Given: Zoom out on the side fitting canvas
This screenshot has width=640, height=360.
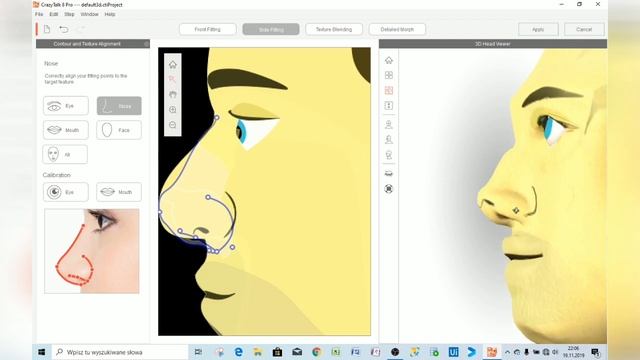Looking at the screenshot, I should pyautogui.click(x=173, y=125).
